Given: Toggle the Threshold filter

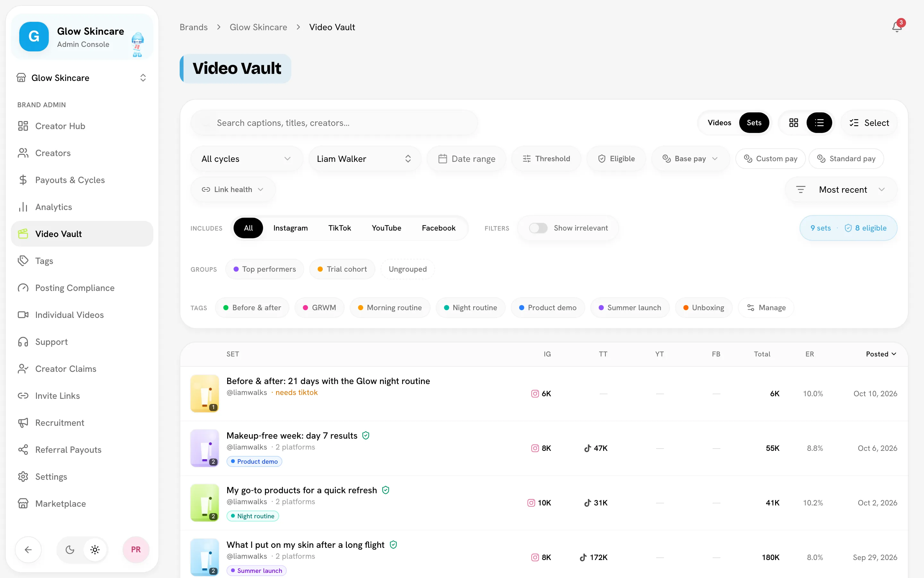Looking at the screenshot, I should point(546,159).
